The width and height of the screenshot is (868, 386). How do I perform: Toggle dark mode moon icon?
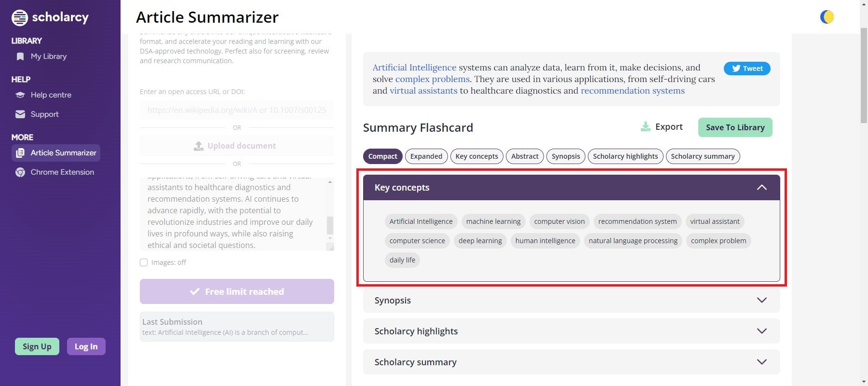coord(827,17)
